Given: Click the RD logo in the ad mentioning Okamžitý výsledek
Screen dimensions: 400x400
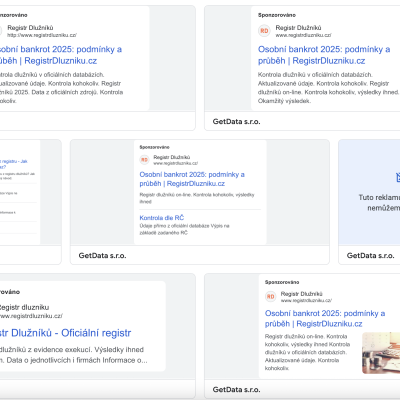Looking at the screenshot, I should pyautogui.click(x=264, y=31).
